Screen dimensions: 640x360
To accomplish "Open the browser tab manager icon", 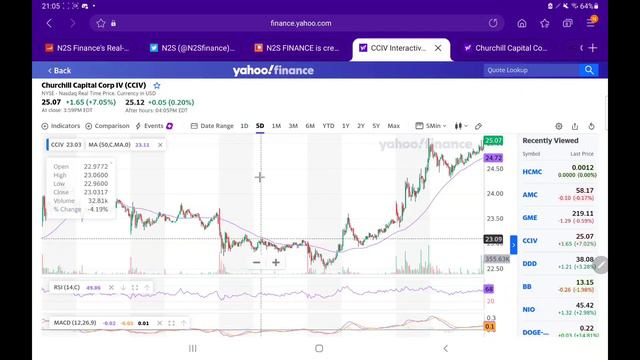I will 567,23.
